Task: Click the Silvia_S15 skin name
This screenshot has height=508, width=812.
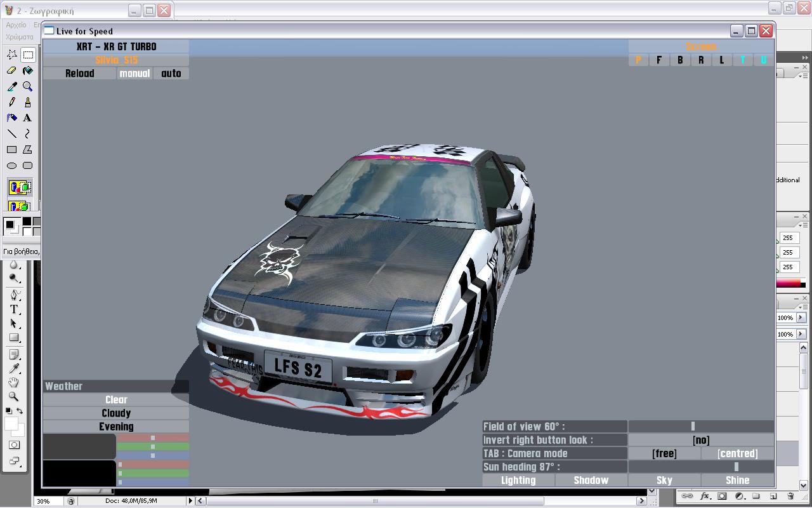Action: click(x=116, y=60)
